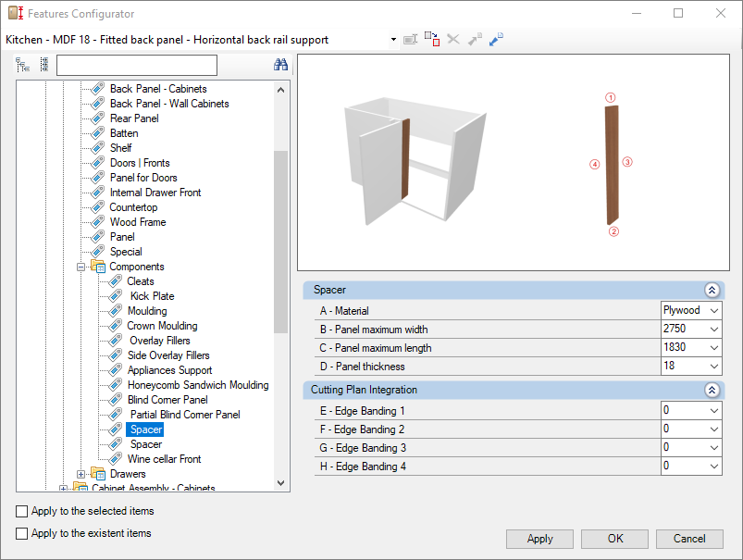Enable Apply to the selected items
The width and height of the screenshot is (743, 560).
(x=22, y=511)
